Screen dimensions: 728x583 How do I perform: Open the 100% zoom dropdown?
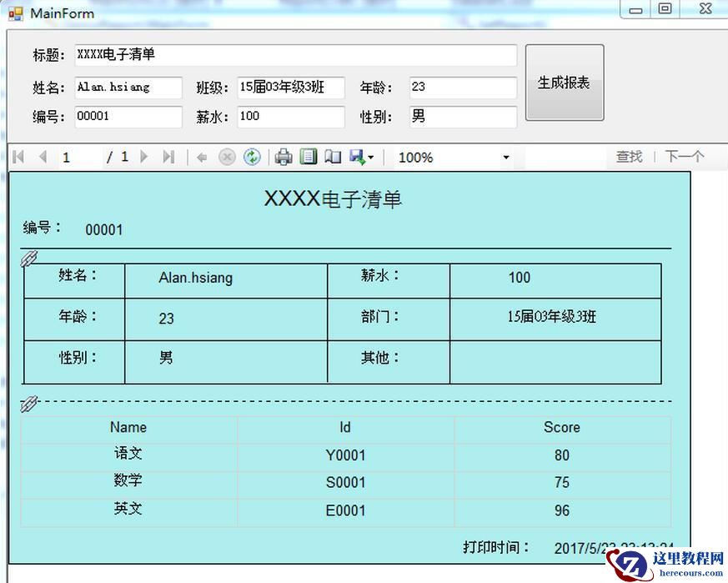tap(506, 157)
